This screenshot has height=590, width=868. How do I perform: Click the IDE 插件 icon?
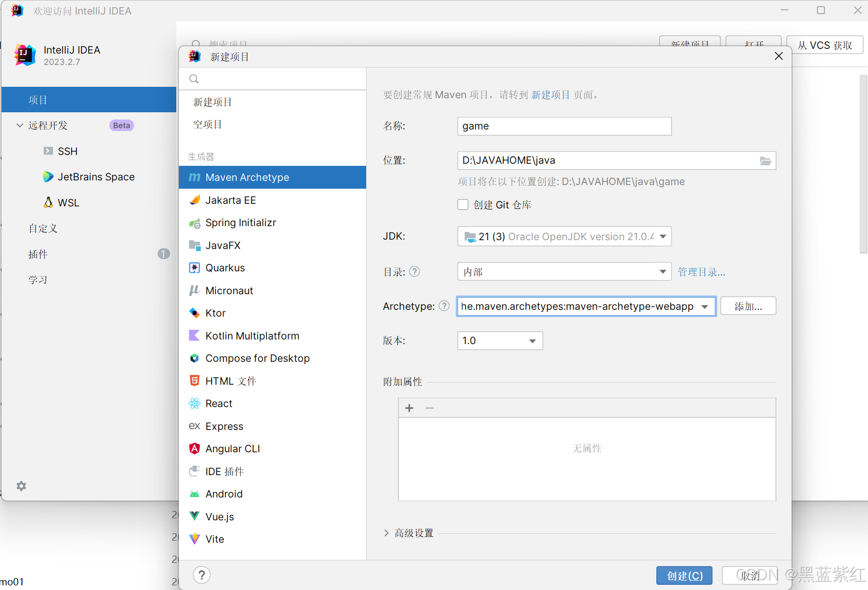click(x=195, y=471)
